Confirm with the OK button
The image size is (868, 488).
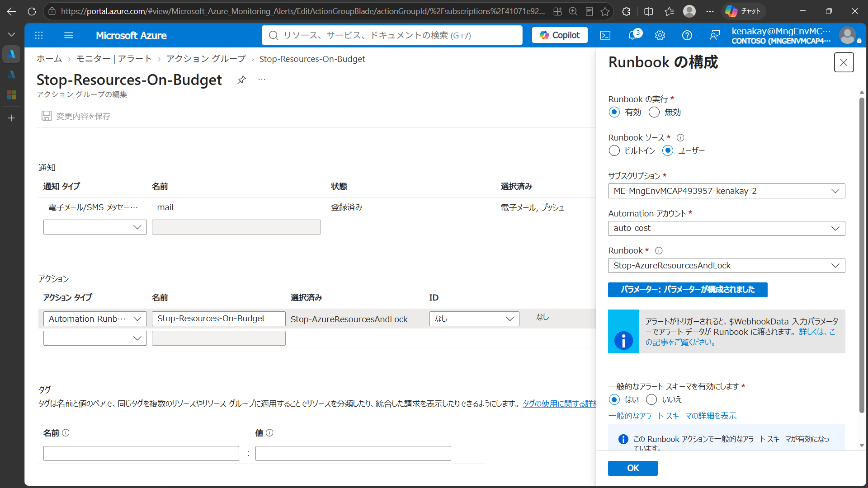coord(632,468)
